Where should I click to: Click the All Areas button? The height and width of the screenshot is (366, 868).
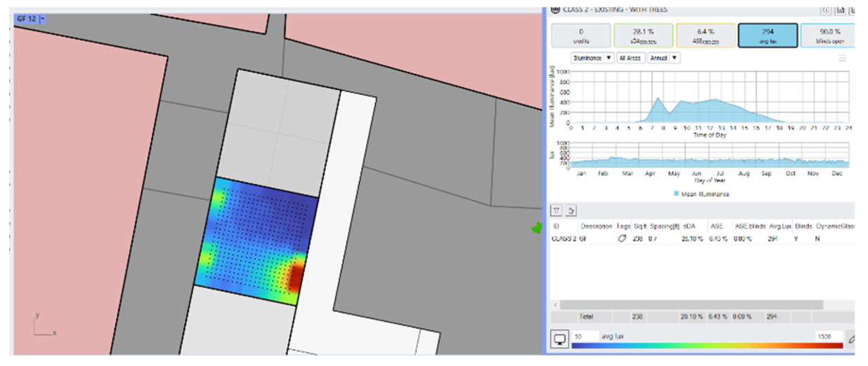click(x=630, y=58)
